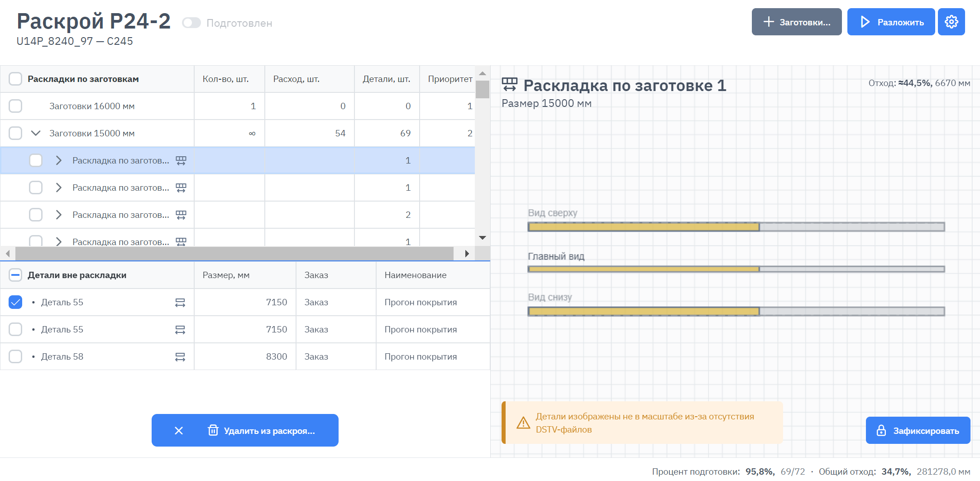
Task: Click vertical scrollbar up arrow
Action: tap(483, 73)
